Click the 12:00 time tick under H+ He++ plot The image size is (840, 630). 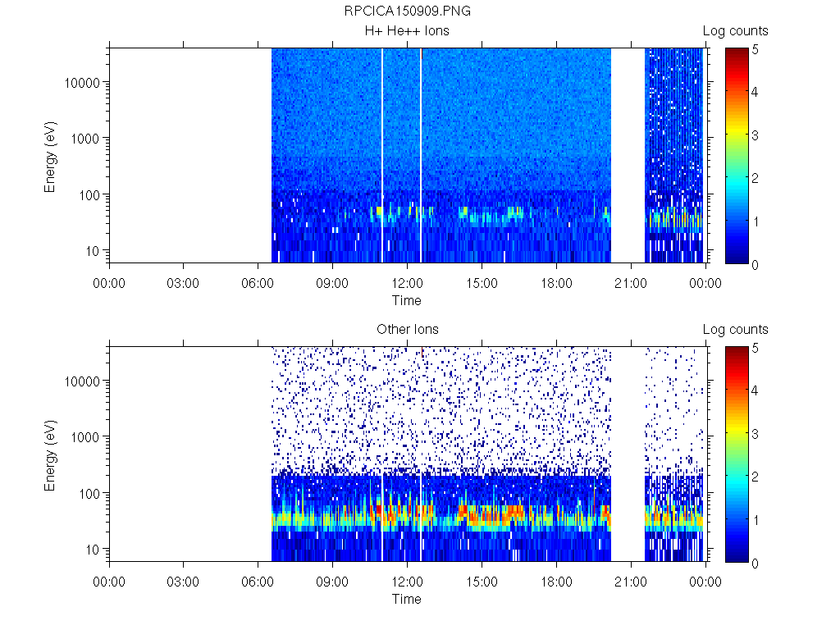point(407,283)
